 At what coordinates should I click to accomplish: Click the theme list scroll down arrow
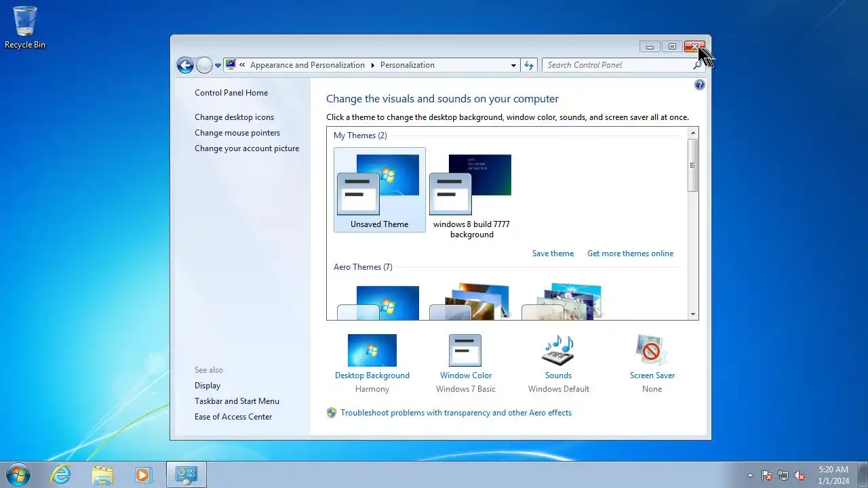click(692, 314)
